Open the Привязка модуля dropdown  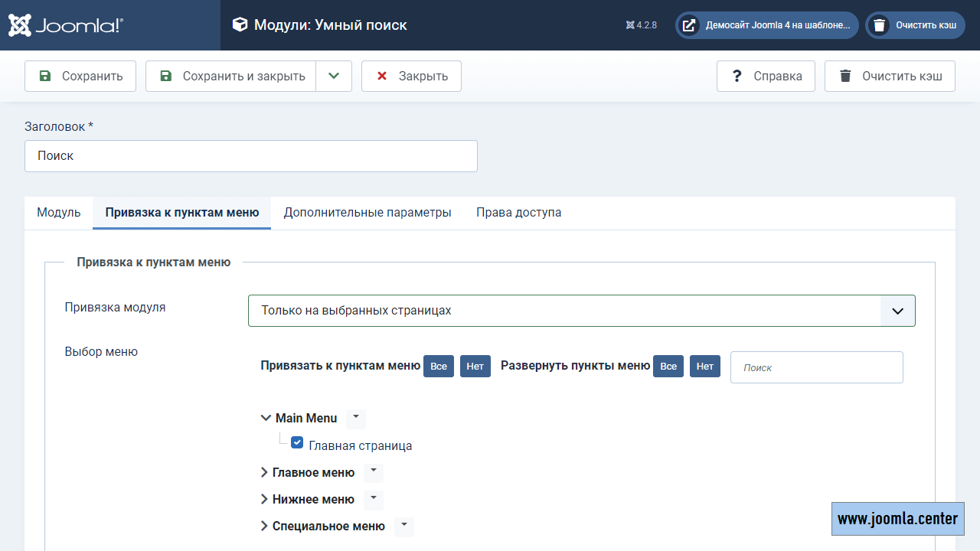click(581, 311)
